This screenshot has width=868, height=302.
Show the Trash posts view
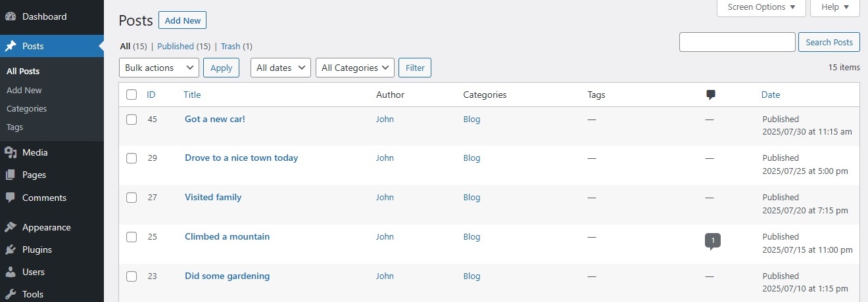tap(230, 47)
